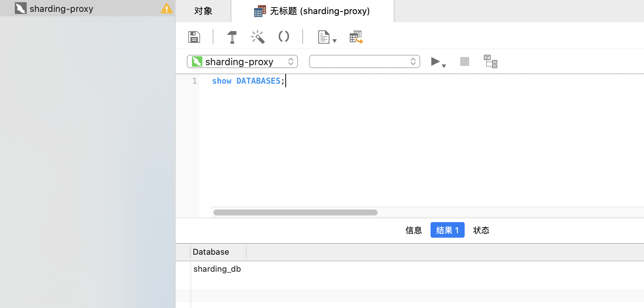Select the 结果 1 tab

pos(447,230)
